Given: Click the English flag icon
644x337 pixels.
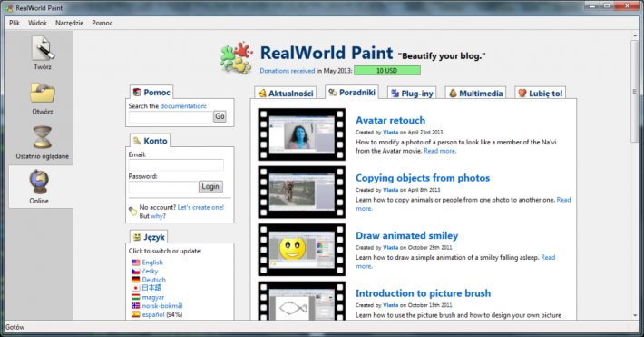Looking at the screenshot, I should coord(135,263).
